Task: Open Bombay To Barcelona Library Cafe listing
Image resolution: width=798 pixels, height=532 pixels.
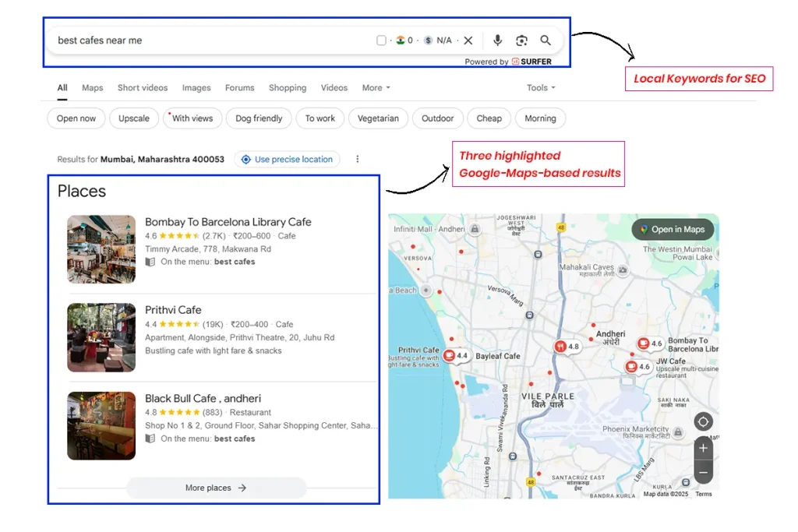Action: [228, 222]
